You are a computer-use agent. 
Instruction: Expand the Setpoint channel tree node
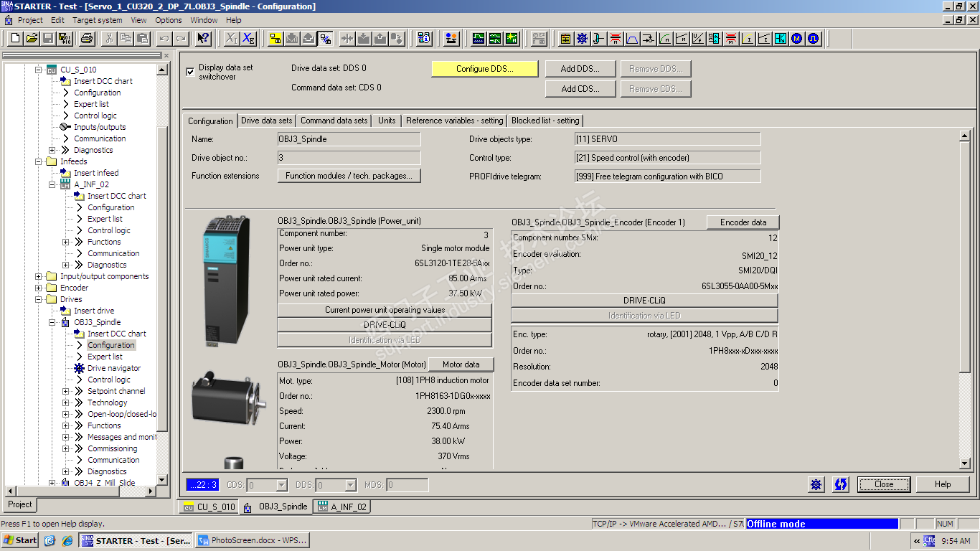tap(66, 391)
